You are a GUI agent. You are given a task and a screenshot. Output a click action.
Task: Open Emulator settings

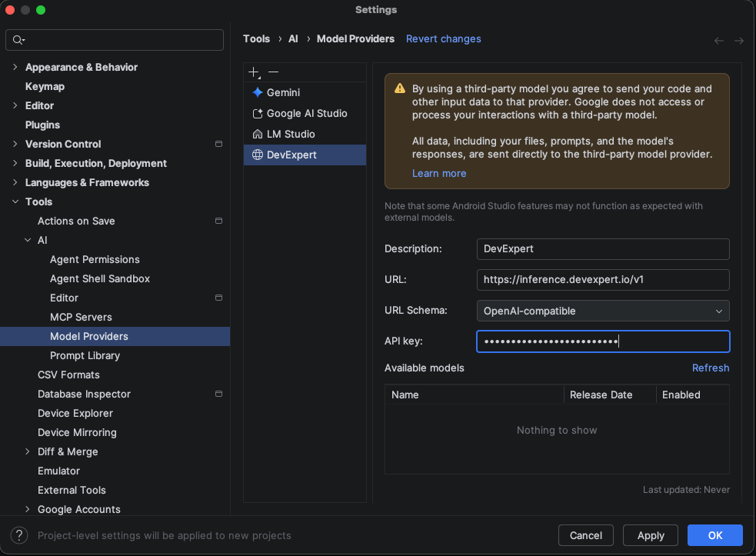(x=58, y=471)
